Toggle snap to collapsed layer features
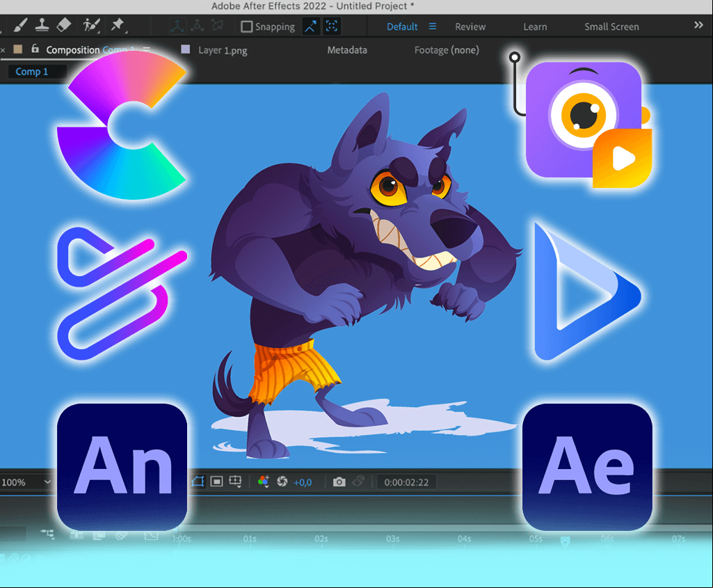Image resolution: width=713 pixels, height=588 pixels. click(x=332, y=26)
